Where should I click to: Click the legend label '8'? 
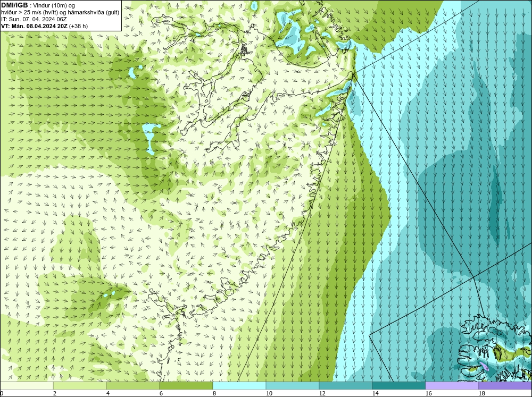pyautogui.click(x=214, y=393)
